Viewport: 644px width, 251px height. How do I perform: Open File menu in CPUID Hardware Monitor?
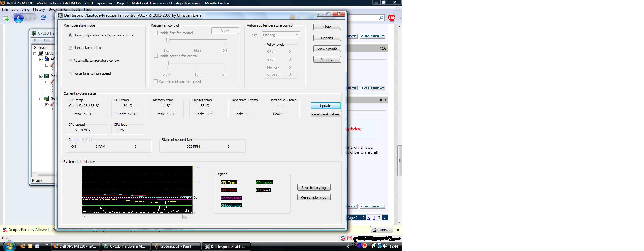click(x=36, y=41)
